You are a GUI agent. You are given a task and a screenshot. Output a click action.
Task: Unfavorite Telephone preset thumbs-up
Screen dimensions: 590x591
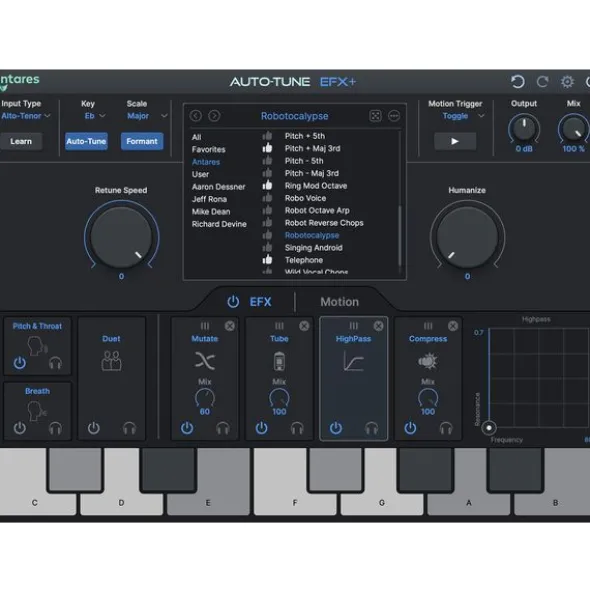coord(267,260)
